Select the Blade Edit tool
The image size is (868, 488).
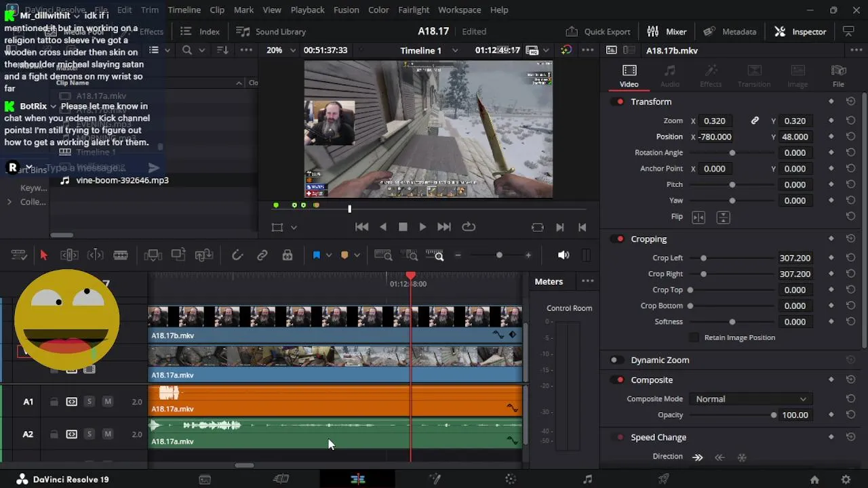tap(121, 256)
